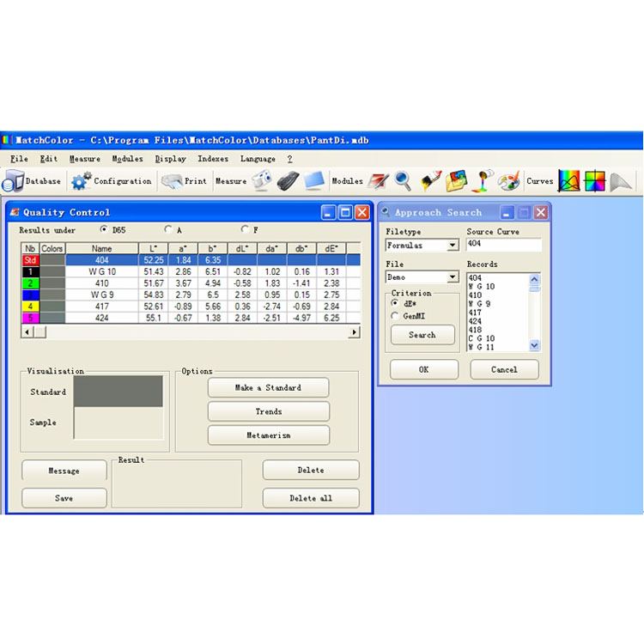Click the magnifying glass search module icon
Viewport: 644px width, 644px height.
tap(403, 181)
